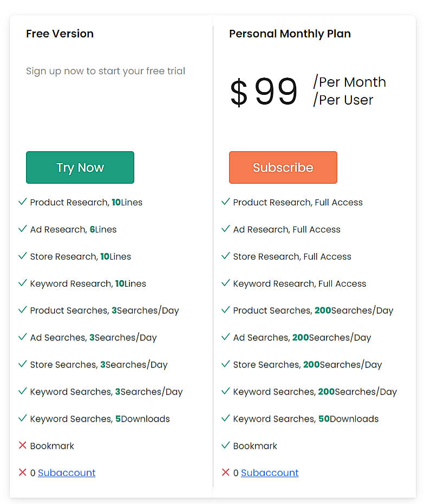
Task: Open the Subaccount link in the Personal Monthly column
Action: [x=269, y=473]
